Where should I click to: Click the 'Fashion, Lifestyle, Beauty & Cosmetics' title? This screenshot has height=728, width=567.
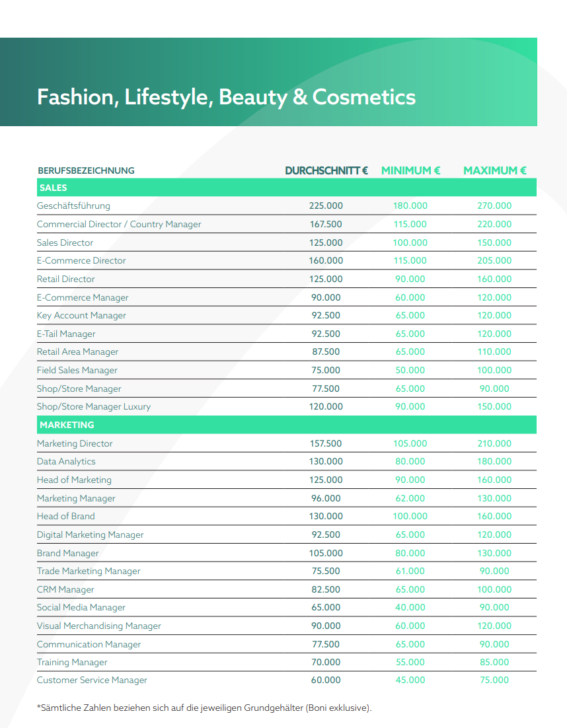[x=226, y=97]
